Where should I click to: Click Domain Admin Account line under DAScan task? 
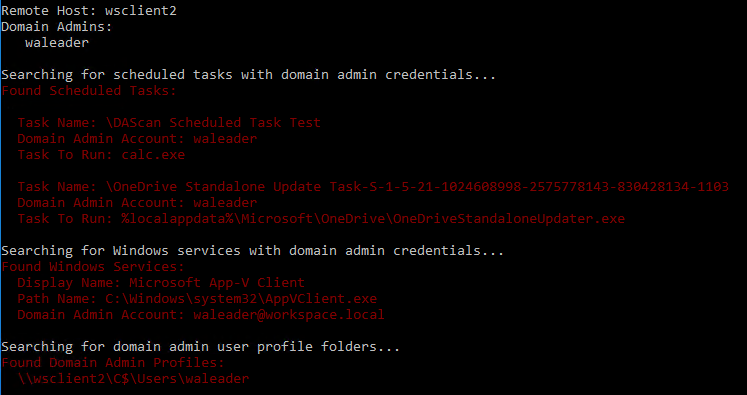(137, 139)
